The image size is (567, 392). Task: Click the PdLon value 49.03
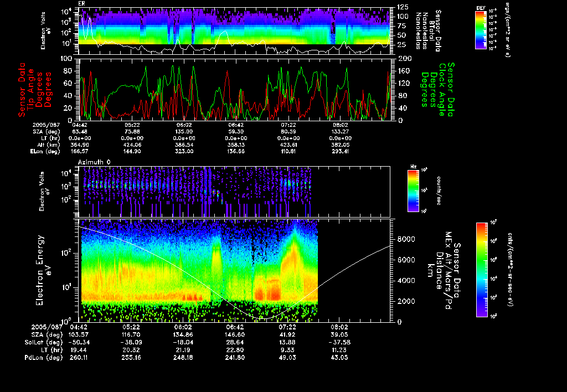(x=287, y=358)
